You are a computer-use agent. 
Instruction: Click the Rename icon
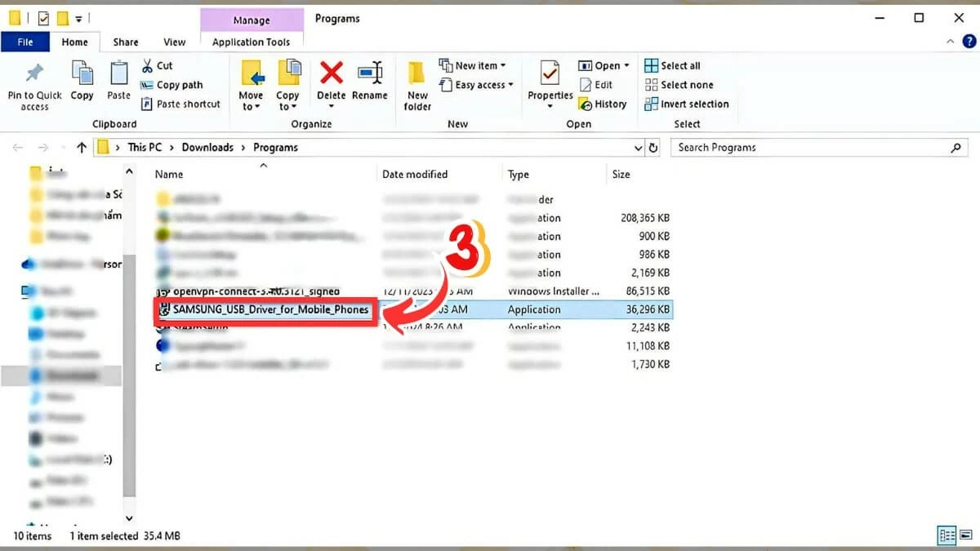click(370, 74)
